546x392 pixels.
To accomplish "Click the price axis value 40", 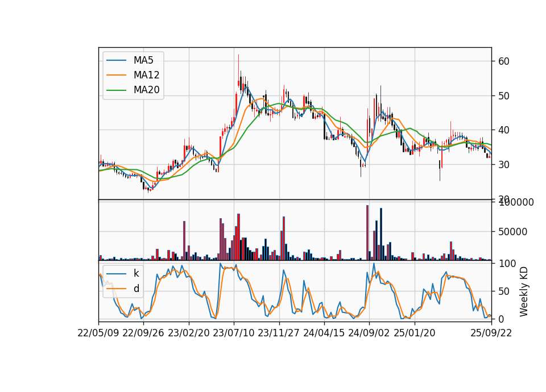I will 504,130.
